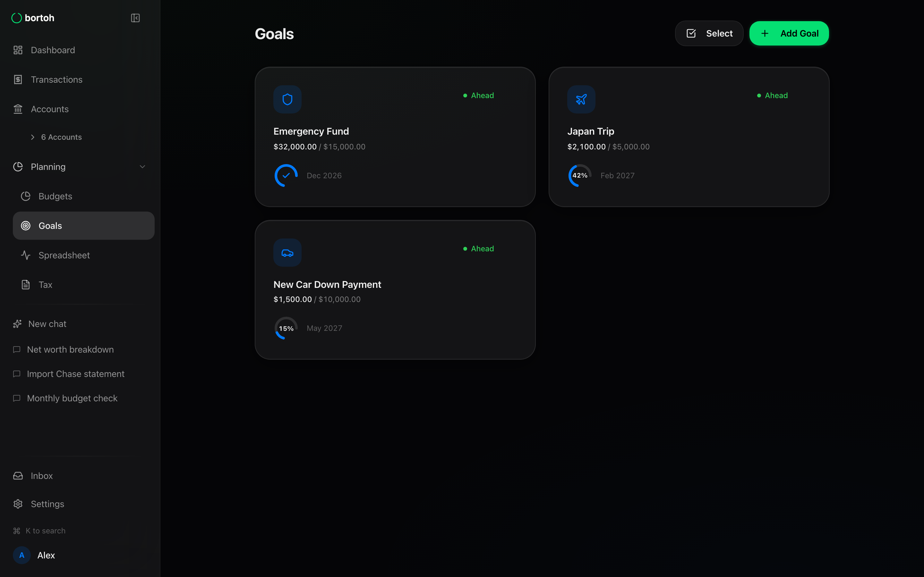Click the Alex avatar icon

click(22, 555)
